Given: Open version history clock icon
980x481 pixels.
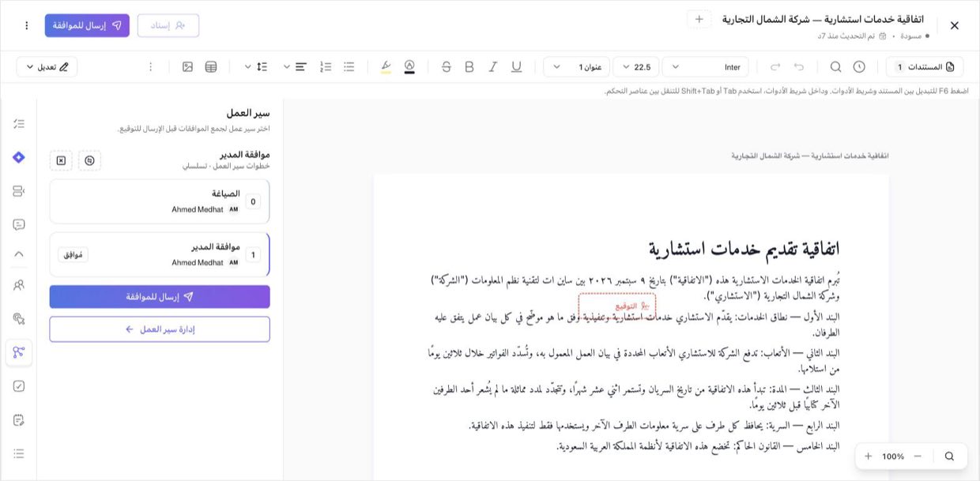Looking at the screenshot, I should point(859,67).
